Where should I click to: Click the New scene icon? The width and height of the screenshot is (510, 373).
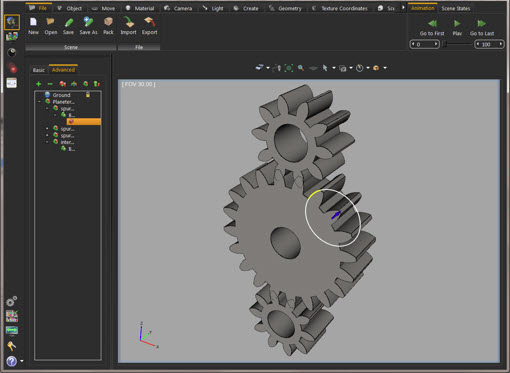[33, 22]
